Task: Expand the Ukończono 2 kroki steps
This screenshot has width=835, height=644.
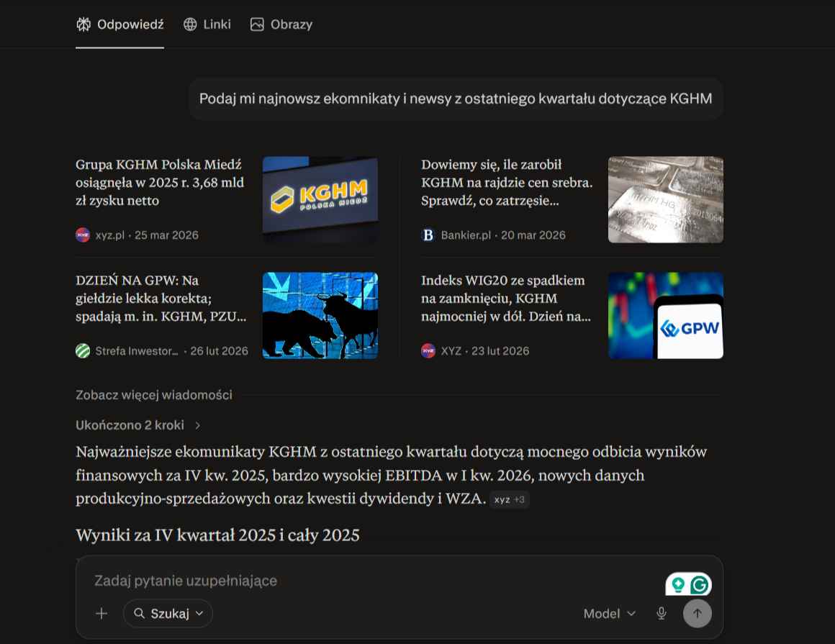Action: (138, 425)
